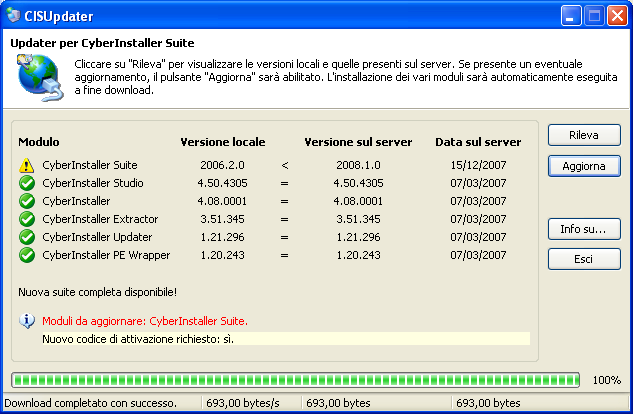Screen dimensions: 633x414
Task: Minimize the CISUpdater window
Action: click(571, 16)
